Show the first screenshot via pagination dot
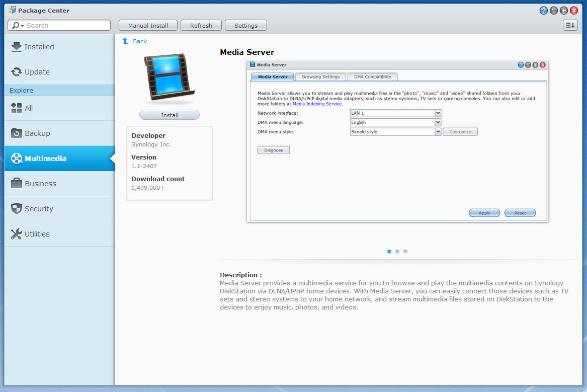This screenshot has width=587, height=392. pos(389,252)
